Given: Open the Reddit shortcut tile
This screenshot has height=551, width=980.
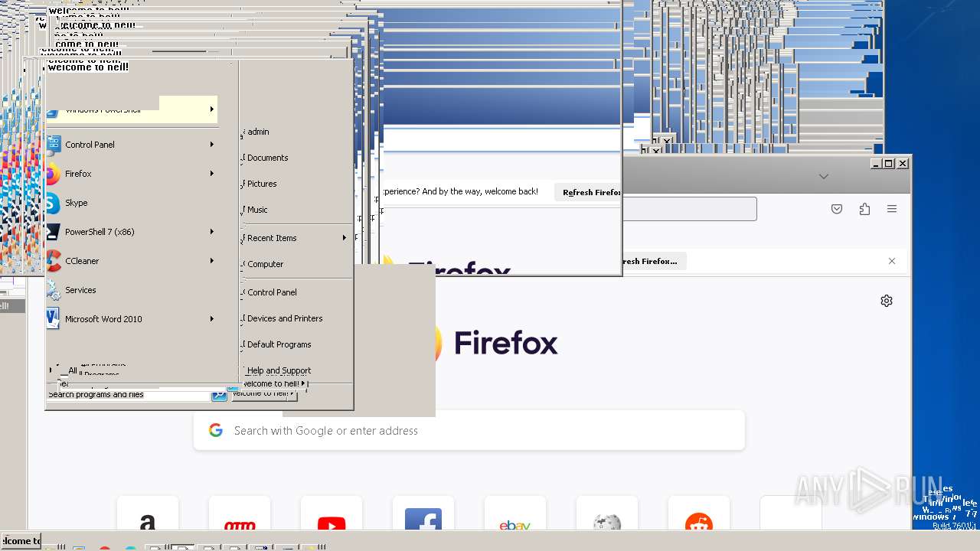Looking at the screenshot, I should click(699, 513).
